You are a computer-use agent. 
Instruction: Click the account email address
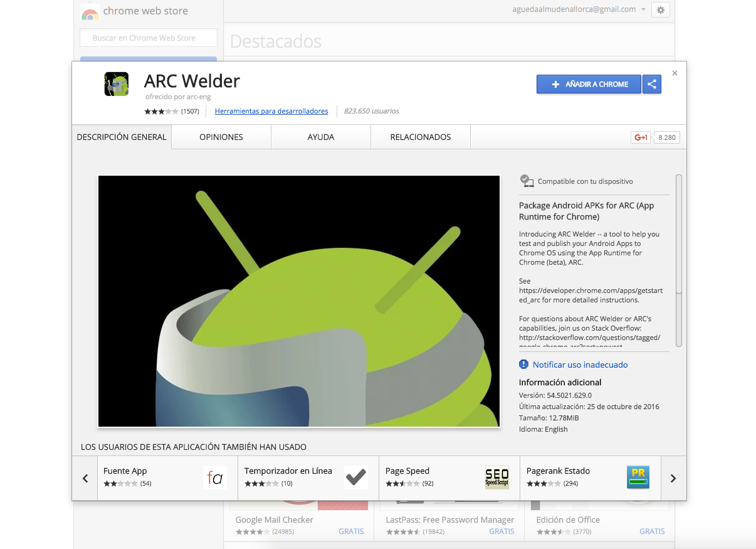click(x=574, y=9)
